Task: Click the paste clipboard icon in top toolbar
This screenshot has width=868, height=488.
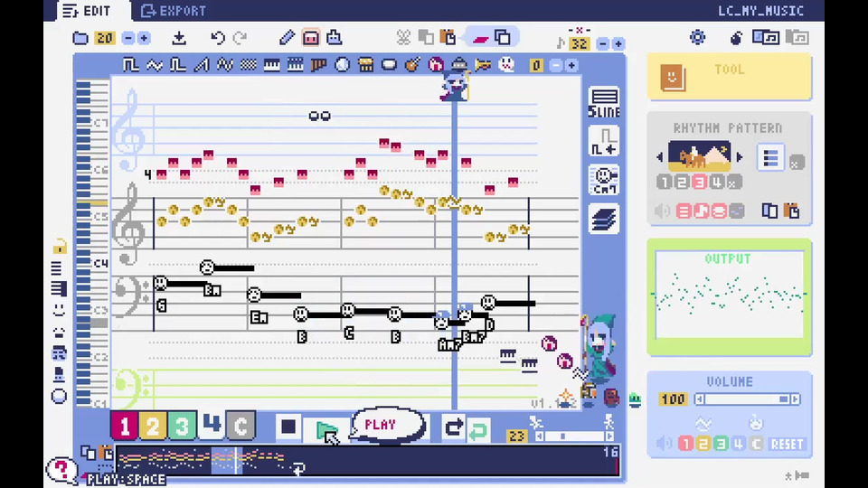Action: tap(448, 38)
